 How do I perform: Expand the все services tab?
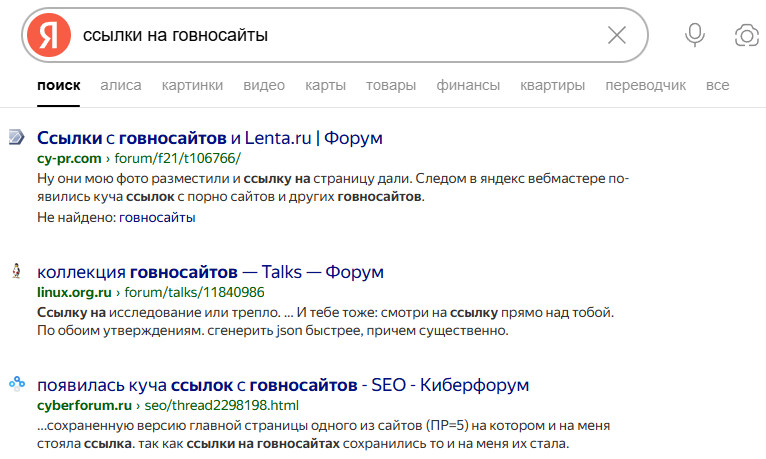[x=717, y=86]
